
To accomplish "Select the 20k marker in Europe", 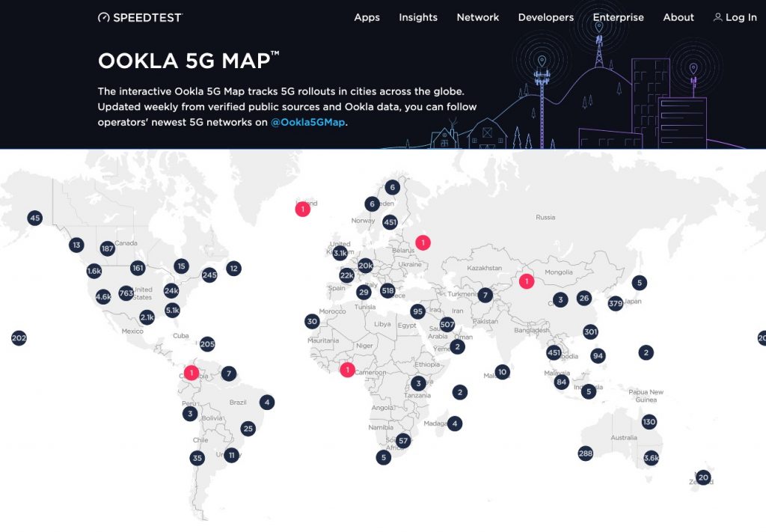I will tap(365, 266).
